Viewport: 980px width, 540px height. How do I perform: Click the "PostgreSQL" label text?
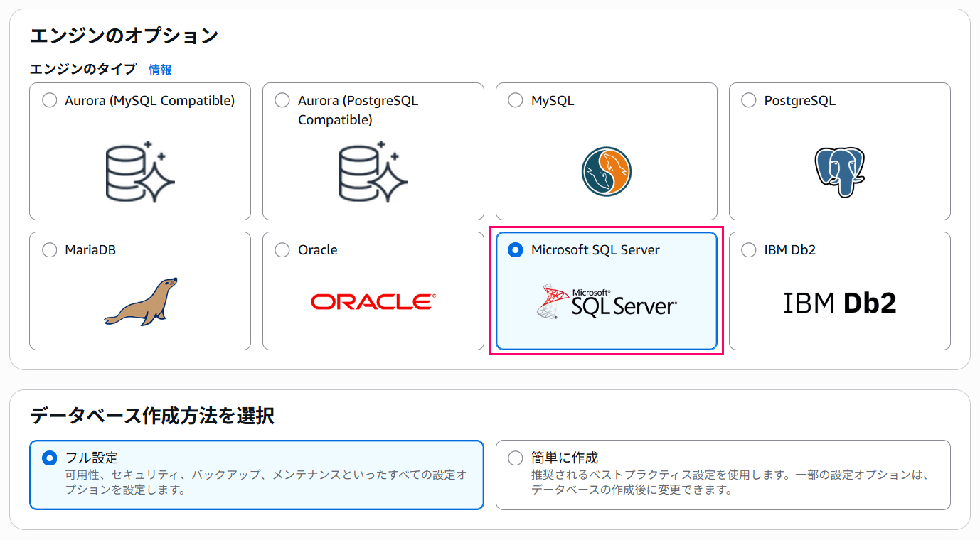point(800,101)
